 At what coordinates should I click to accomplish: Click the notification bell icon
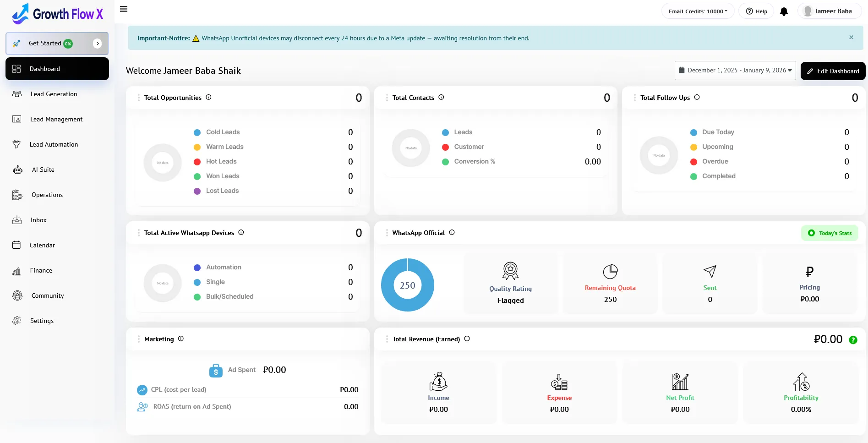(x=784, y=11)
